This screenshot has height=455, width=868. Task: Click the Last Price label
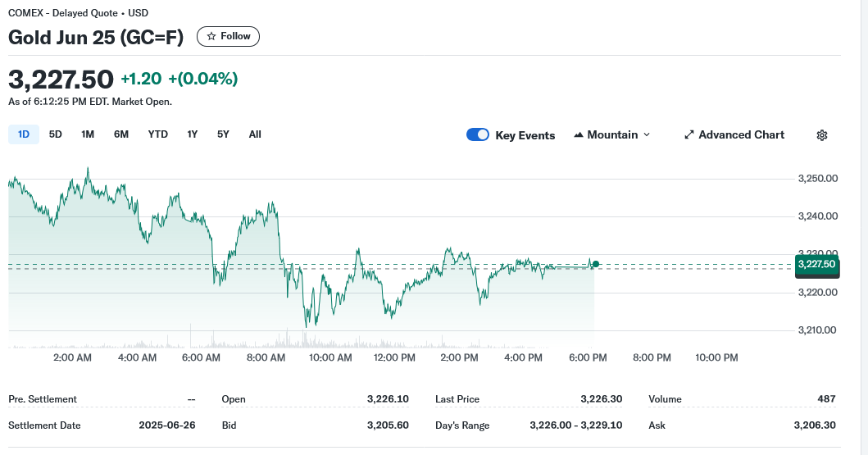coord(457,399)
